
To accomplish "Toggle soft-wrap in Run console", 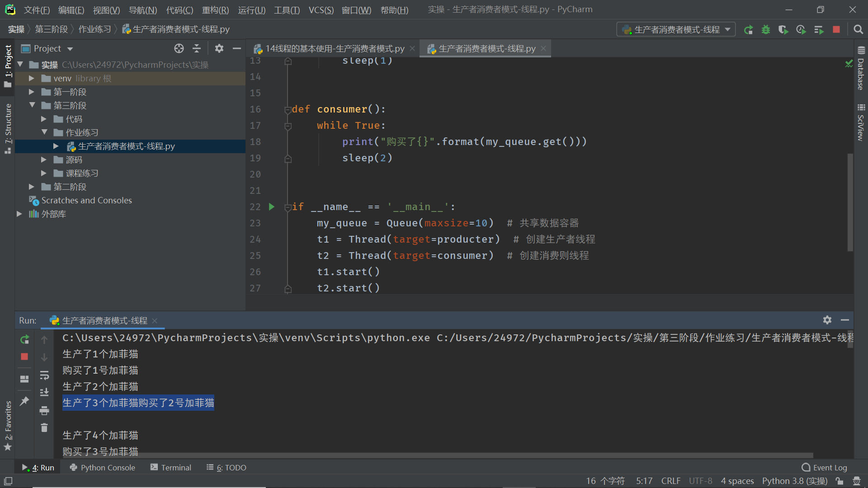I will pos(44,375).
